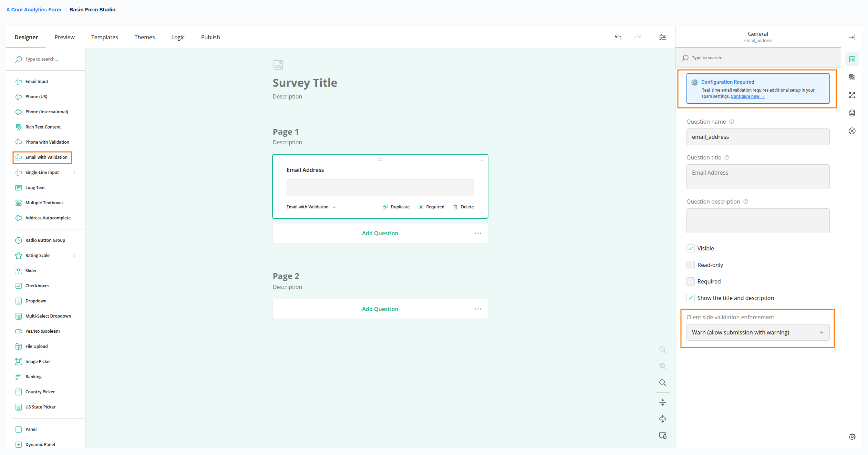Open the question Logic panel icon
Viewport: 868px width, 455px height.
pyautogui.click(x=852, y=95)
